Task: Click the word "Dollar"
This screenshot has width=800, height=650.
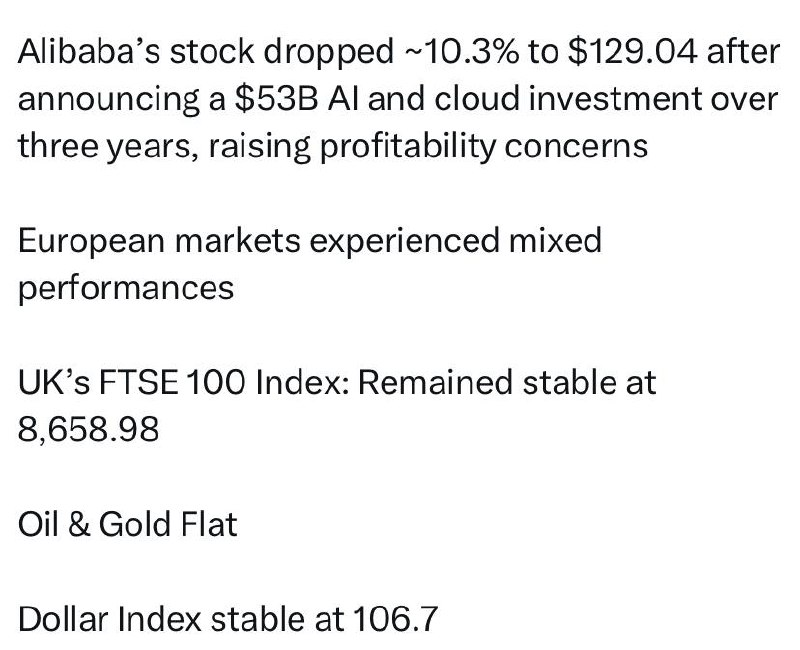Action: click(x=63, y=619)
